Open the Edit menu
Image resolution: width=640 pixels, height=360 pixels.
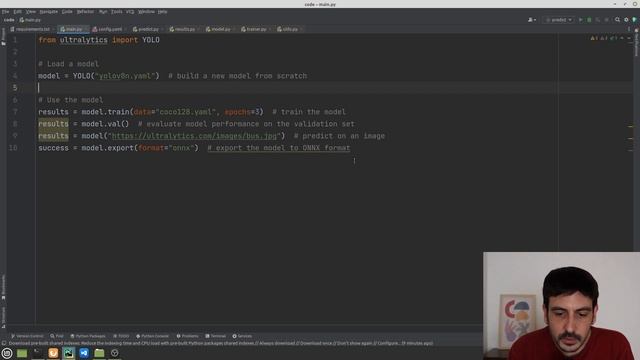coord(18,12)
